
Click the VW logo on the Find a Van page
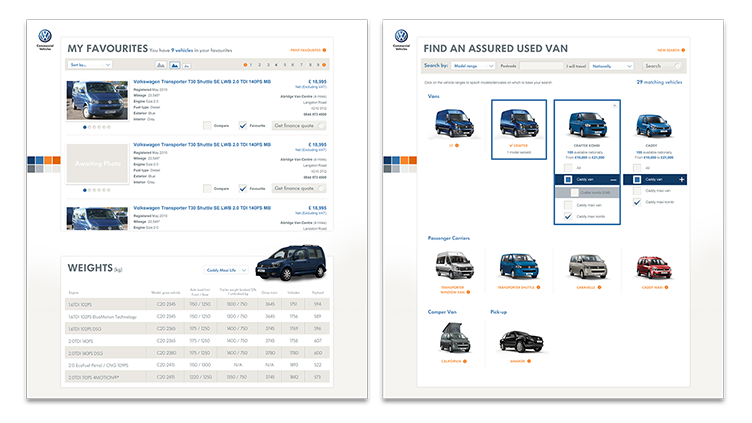[x=401, y=36]
